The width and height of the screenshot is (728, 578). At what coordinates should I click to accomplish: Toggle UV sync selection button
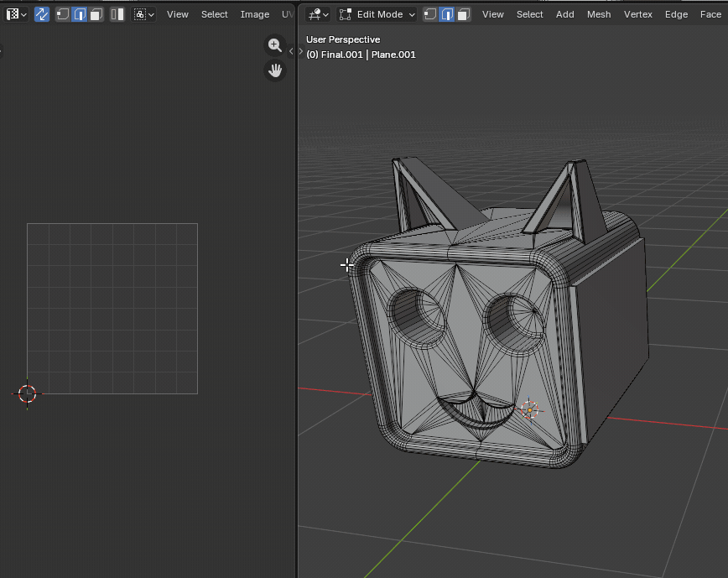[x=42, y=14]
